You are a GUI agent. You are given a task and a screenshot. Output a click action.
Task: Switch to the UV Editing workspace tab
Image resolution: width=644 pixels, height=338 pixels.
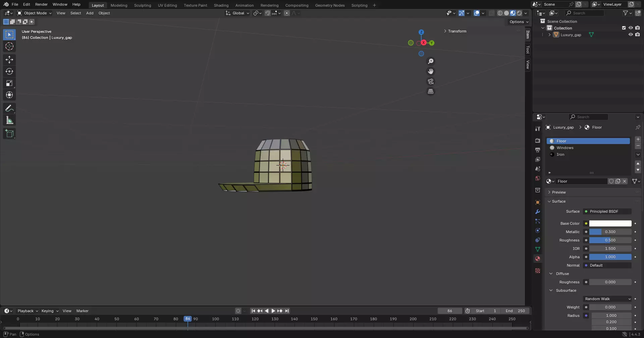tap(167, 5)
